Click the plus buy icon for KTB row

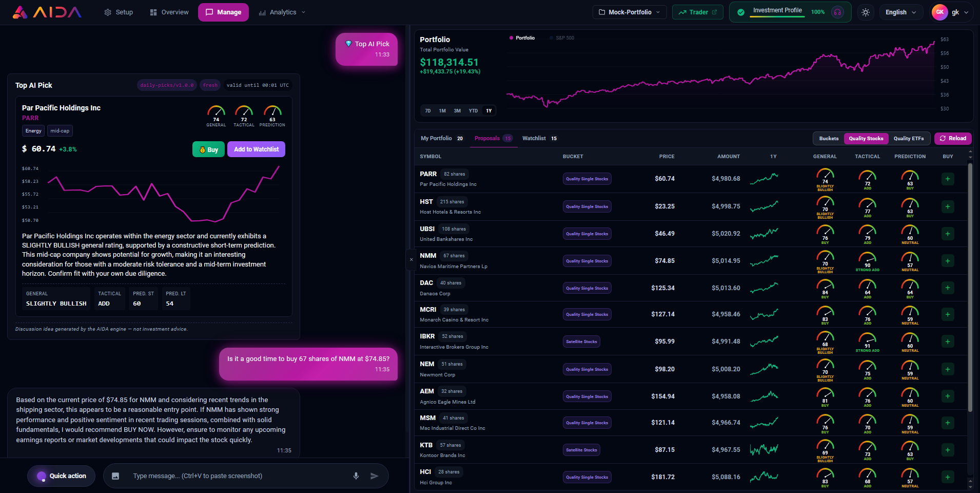[x=948, y=450]
